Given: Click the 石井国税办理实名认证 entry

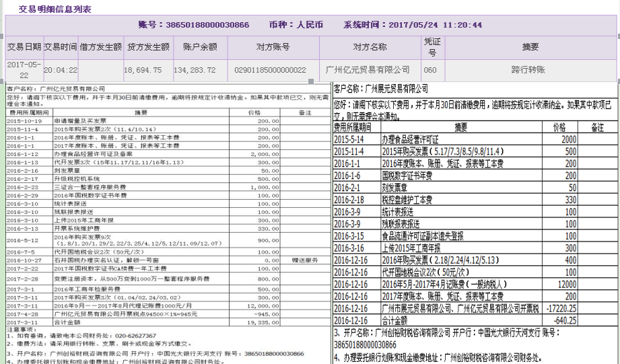Looking at the screenshot, I should click(106, 260).
